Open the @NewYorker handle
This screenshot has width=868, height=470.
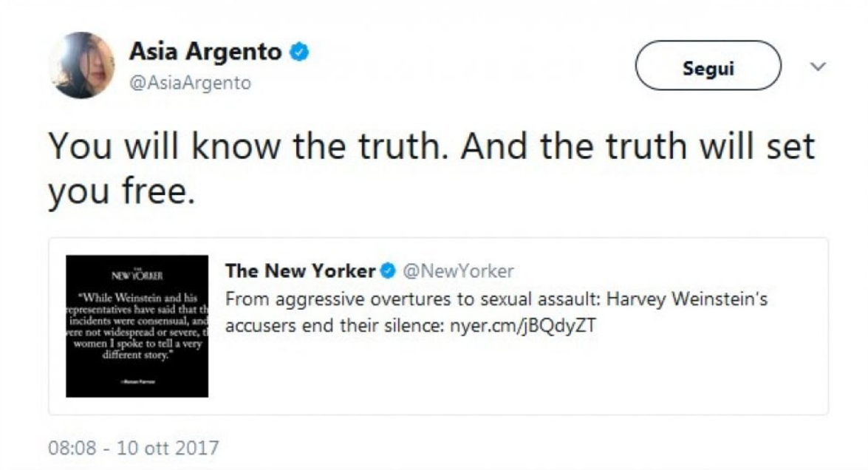click(457, 271)
